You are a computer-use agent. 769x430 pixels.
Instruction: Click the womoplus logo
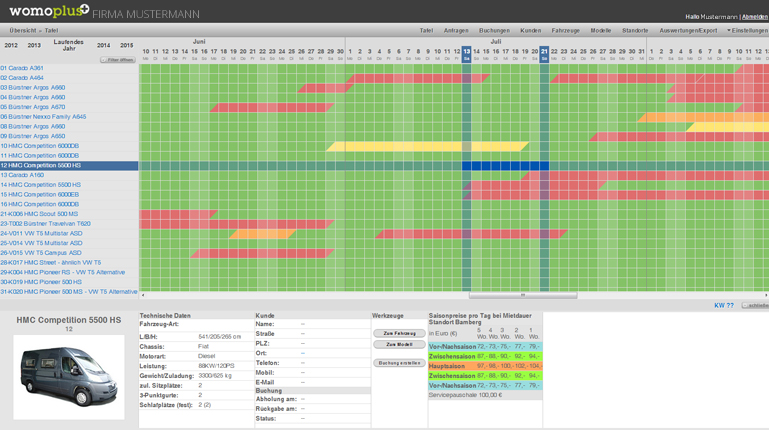[49, 11]
